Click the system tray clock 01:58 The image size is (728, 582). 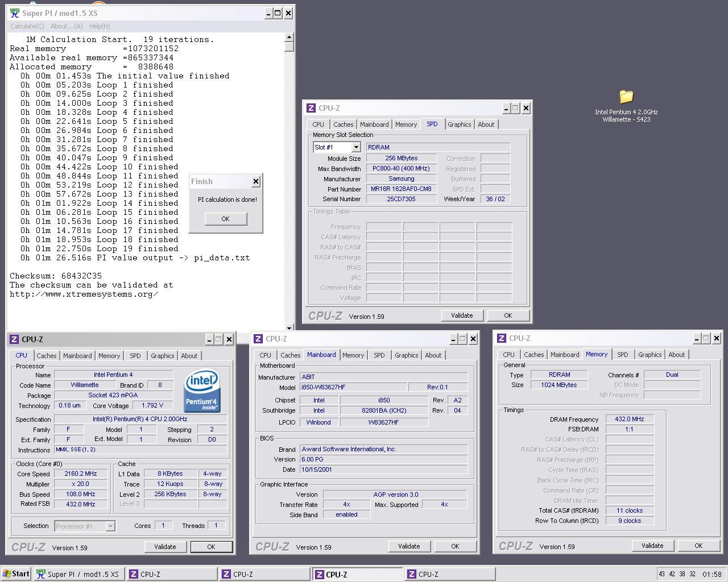point(712,574)
